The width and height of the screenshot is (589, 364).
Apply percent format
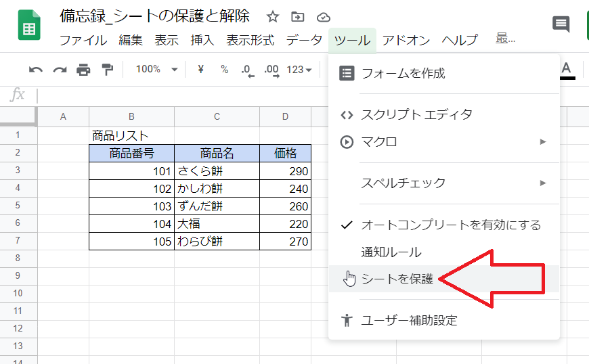coord(224,70)
